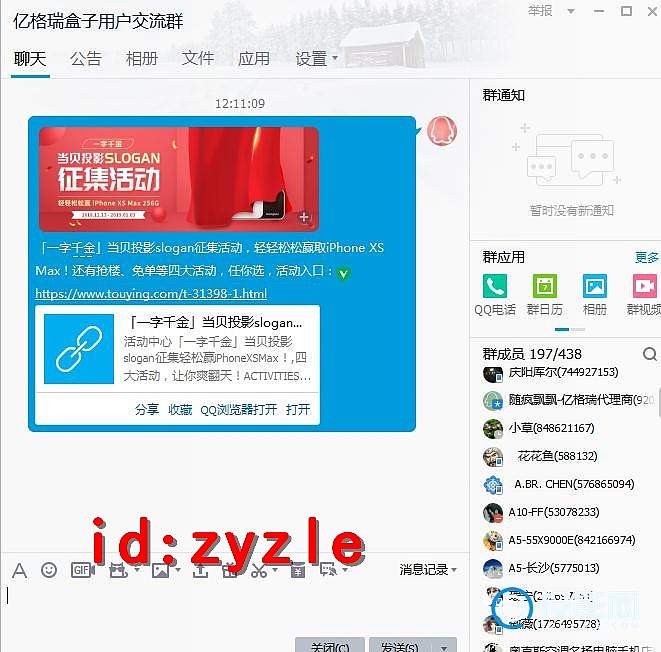Image resolution: width=661 pixels, height=652 pixels.
Task: Click avatar of A10-FF
Action: point(492,512)
